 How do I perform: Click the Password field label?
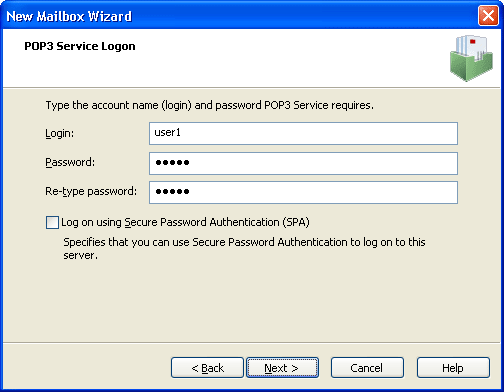[x=70, y=163]
